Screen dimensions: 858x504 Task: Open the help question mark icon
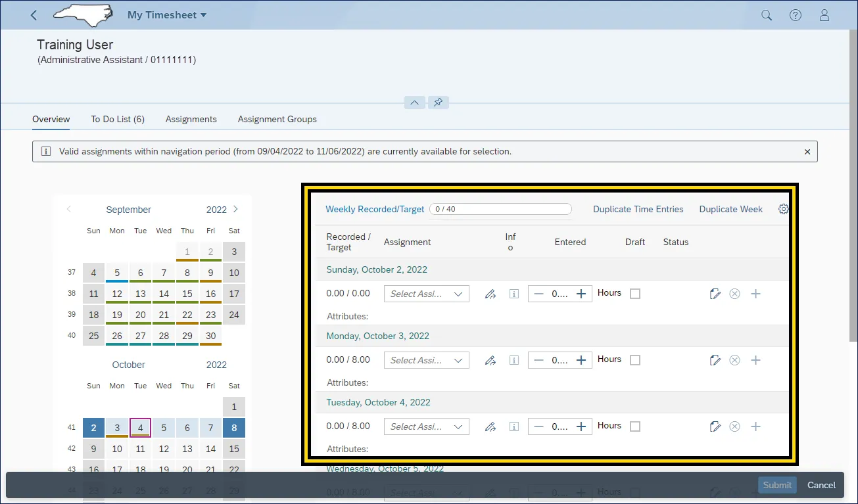[796, 15]
